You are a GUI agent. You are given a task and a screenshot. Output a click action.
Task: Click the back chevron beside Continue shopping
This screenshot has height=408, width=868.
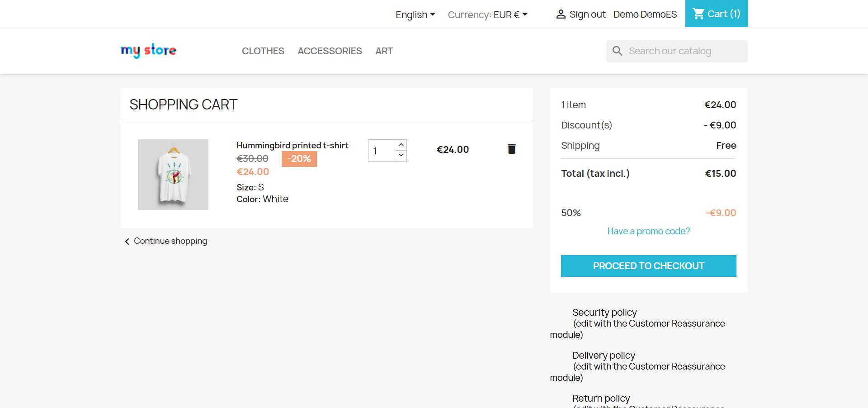pyautogui.click(x=127, y=242)
